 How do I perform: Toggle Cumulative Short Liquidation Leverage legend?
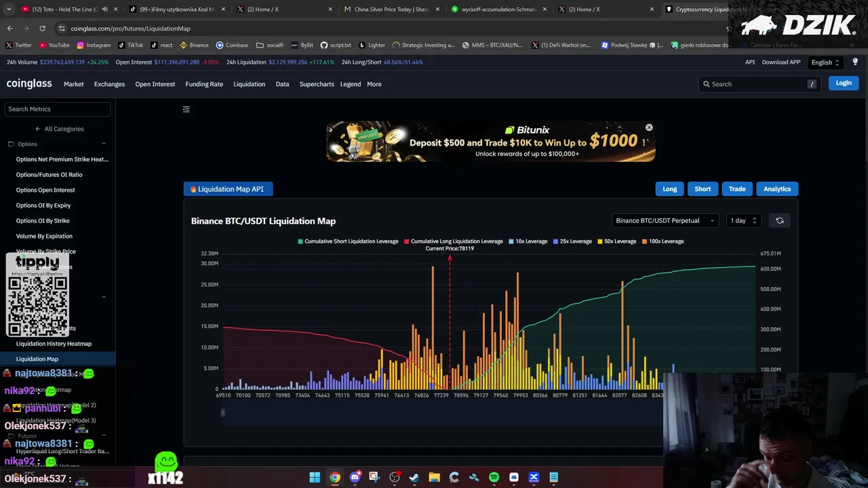point(348,241)
